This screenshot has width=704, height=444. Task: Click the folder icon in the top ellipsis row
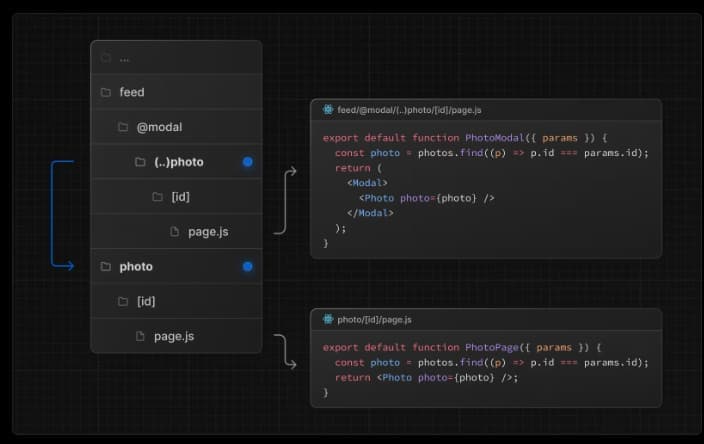tap(106, 58)
